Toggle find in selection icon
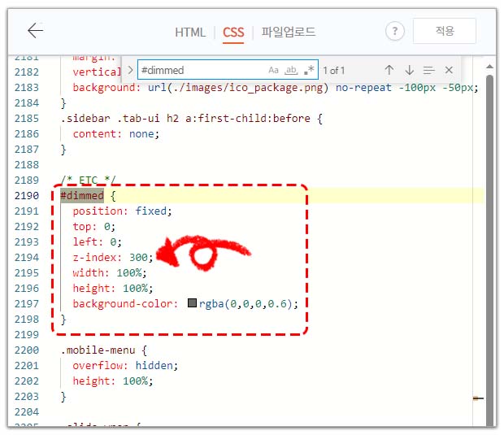Image resolution: width=504 pixels, height=435 pixels. [428, 70]
